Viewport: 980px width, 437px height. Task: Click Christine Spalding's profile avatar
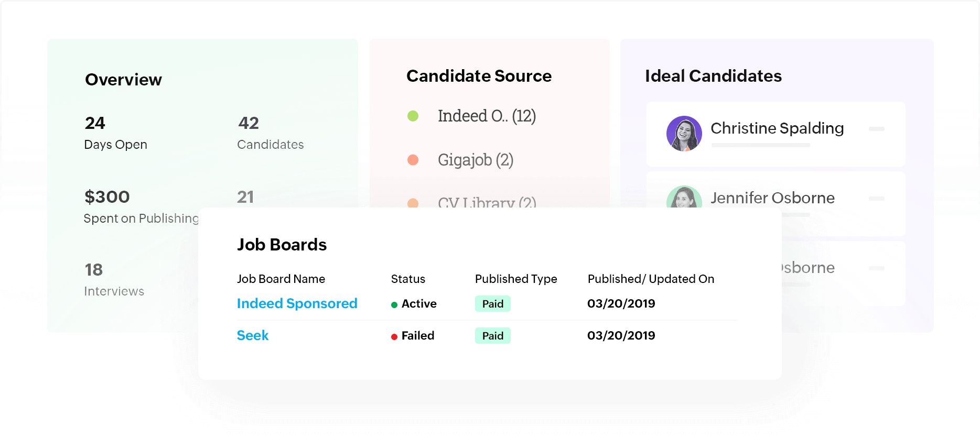684,134
